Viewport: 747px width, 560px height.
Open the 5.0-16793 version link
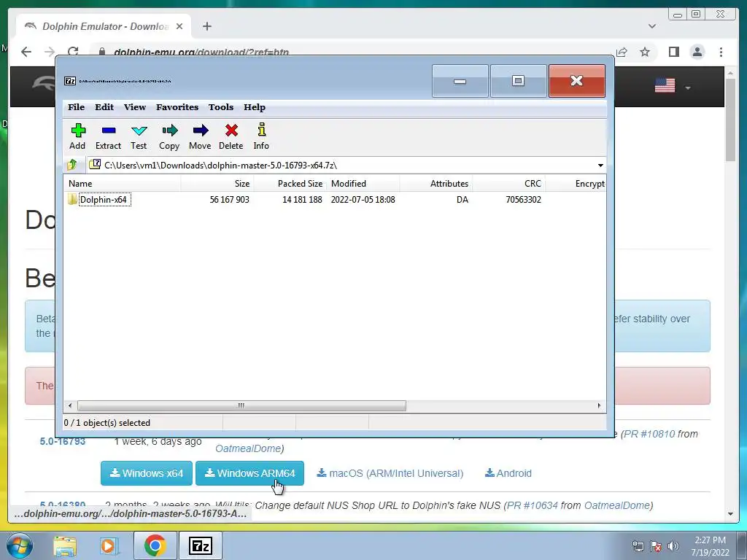[63, 441]
